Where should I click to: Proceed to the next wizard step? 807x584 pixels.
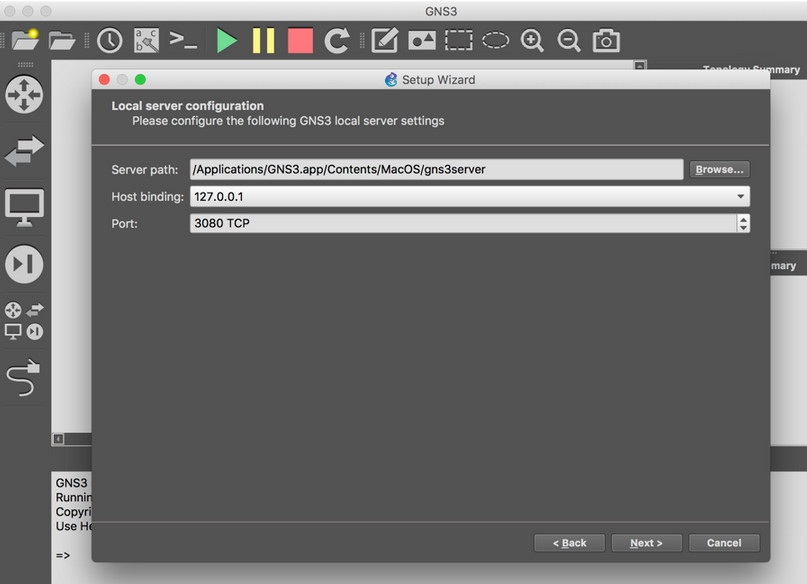(646, 543)
